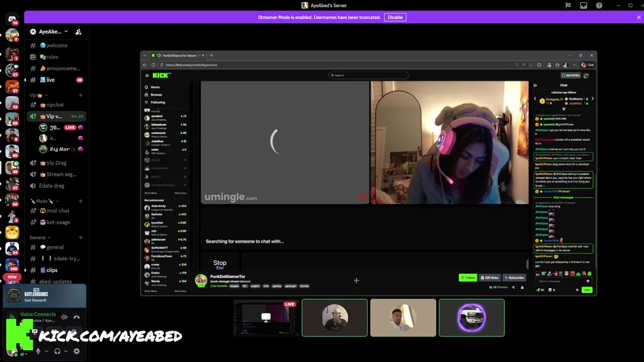Click Browse in Kick sidebar
The image size is (644, 362).
(153, 95)
